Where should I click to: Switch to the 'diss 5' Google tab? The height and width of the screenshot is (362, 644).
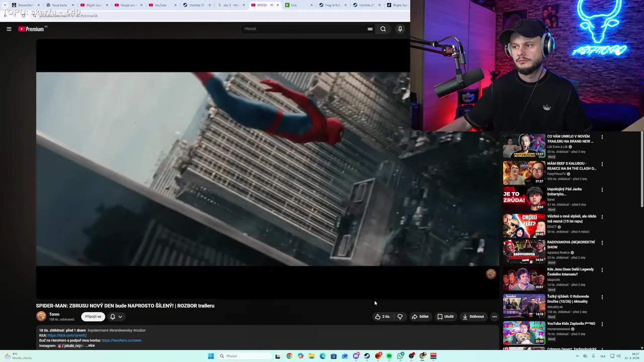click(x=231, y=5)
